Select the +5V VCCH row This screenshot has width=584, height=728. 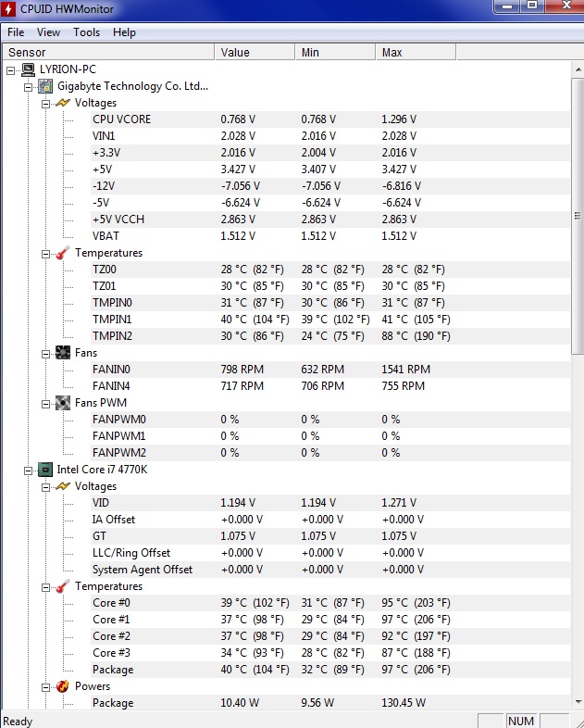330,220
